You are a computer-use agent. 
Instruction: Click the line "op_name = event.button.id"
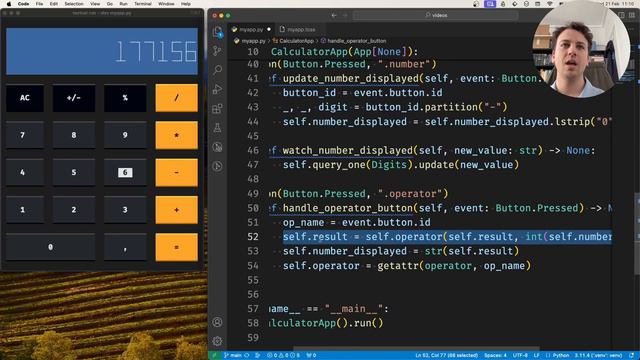coord(356,222)
